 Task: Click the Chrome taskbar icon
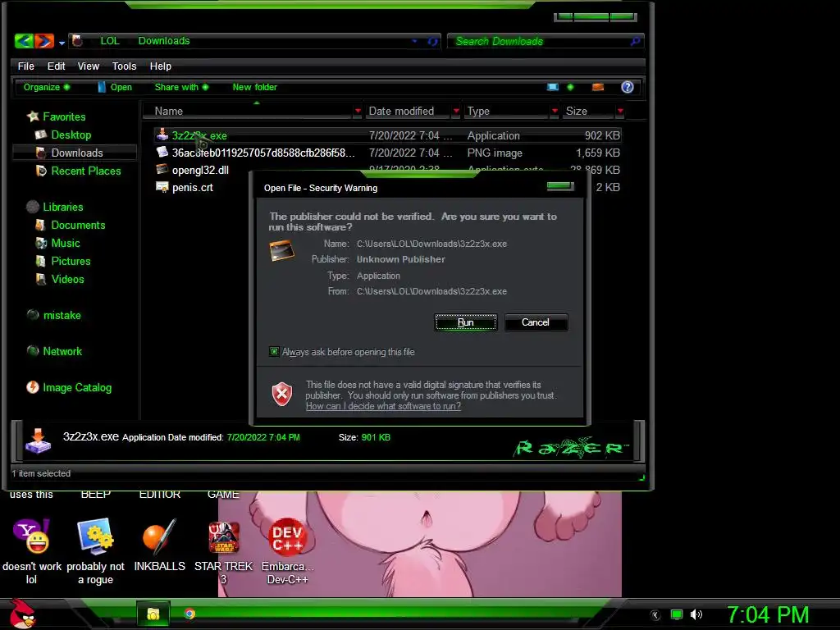pos(189,614)
